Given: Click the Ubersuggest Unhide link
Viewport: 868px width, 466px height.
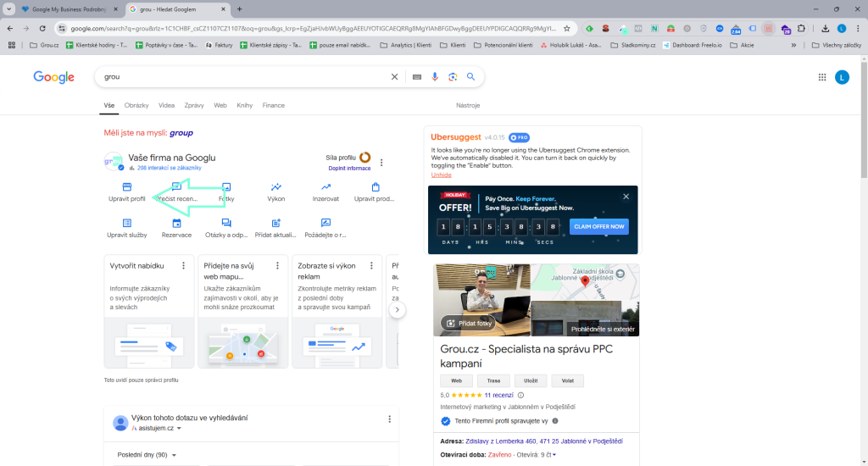Looking at the screenshot, I should click(441, 175).
